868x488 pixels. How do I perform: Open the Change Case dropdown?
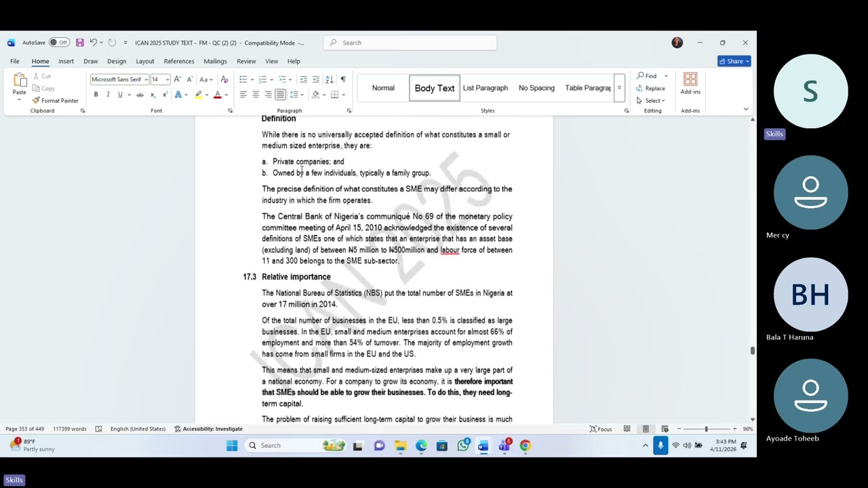206,79
